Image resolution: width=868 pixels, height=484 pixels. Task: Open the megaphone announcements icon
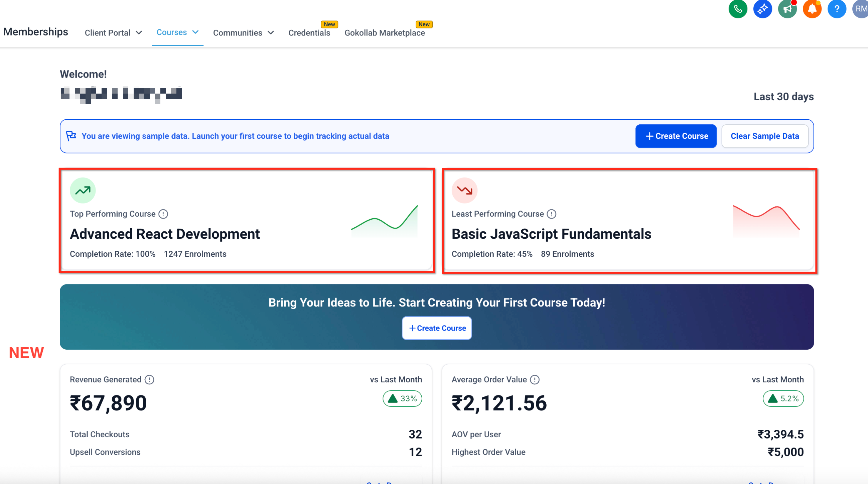787,9
